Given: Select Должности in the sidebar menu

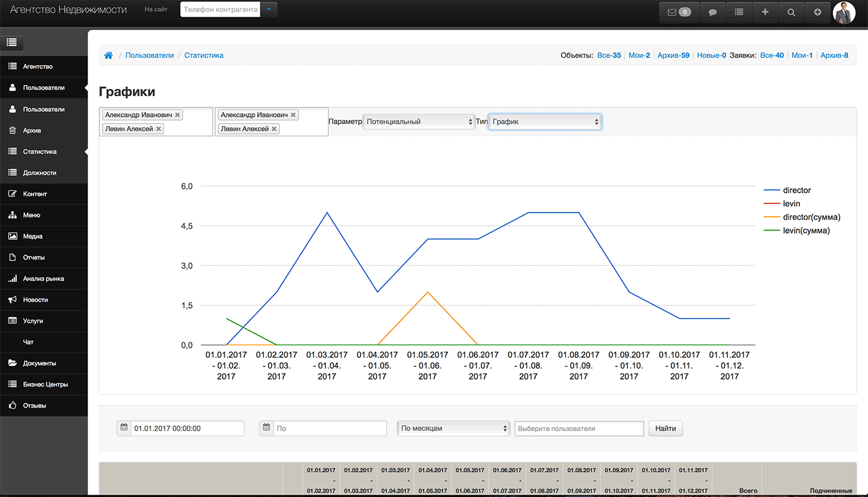Looking at the screenshot, I should point(40,173).
